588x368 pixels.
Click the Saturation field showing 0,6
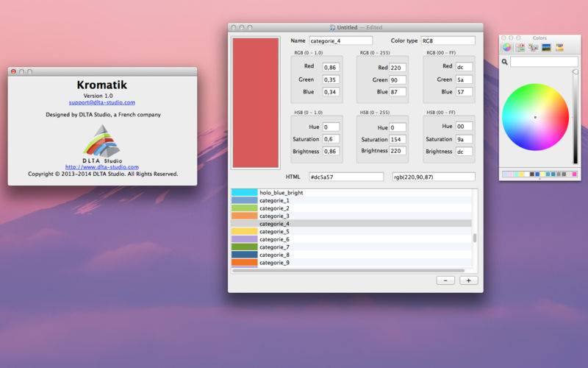tap(331, 139)
